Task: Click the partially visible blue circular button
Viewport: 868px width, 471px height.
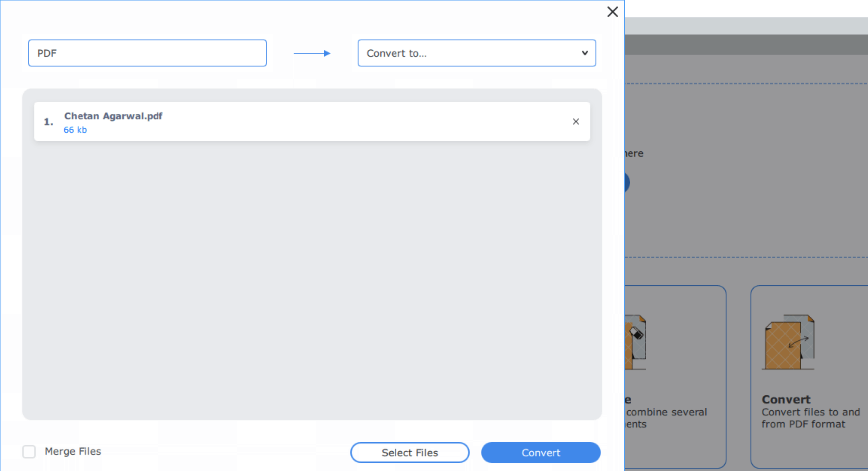Action: coord(627,182)
